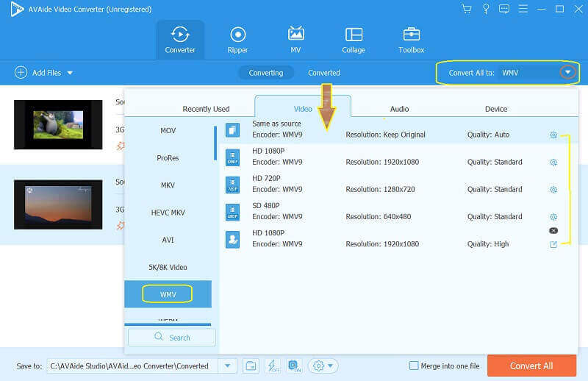Select the custom HD 1080P High quality icon
This screenshot has width=588, height=381.
[x=232, y=240]
